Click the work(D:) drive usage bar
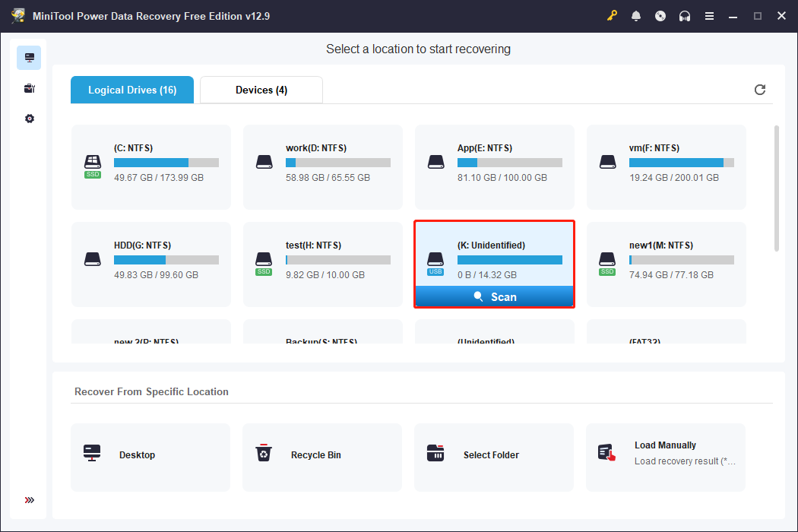798x532 pixels. 338,163
